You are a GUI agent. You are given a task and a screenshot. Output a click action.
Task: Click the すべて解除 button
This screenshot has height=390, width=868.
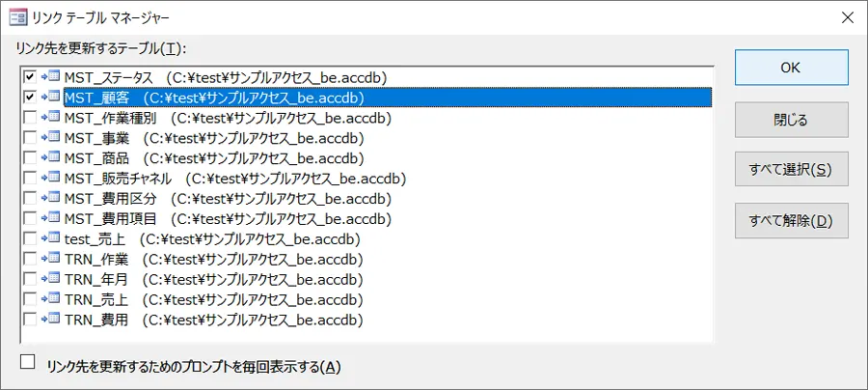click(x=791, y=220)
